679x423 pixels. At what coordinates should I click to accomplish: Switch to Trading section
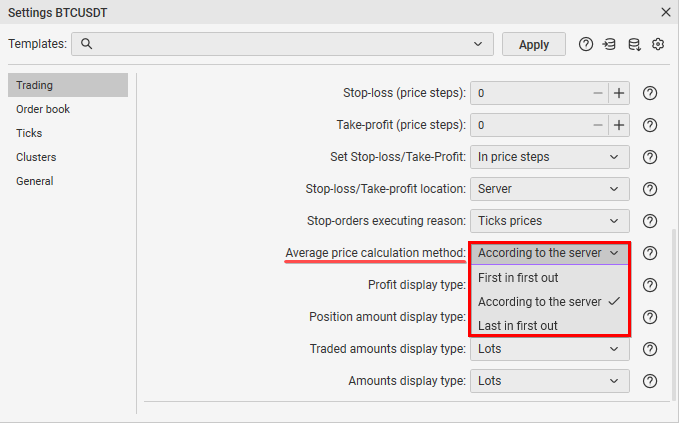[x=68, y=85]
